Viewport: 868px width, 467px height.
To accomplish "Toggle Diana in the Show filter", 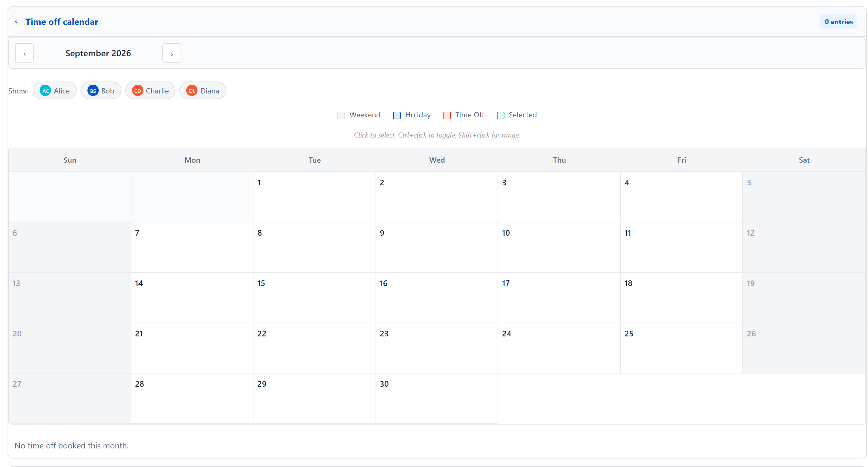I will [203, 91].
